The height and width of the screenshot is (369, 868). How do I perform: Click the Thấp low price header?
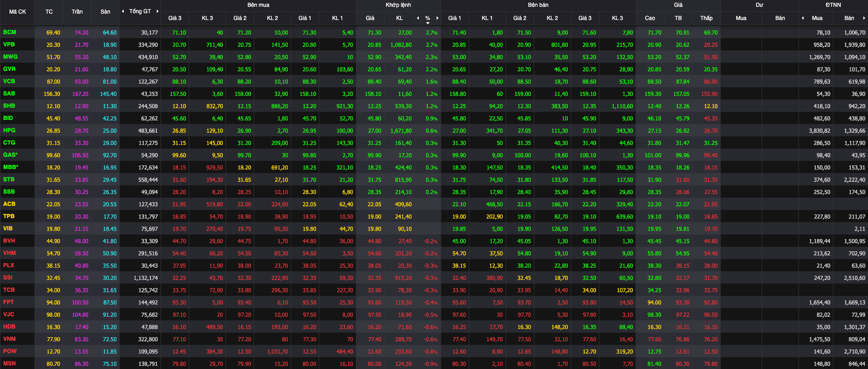pos(706,18)
